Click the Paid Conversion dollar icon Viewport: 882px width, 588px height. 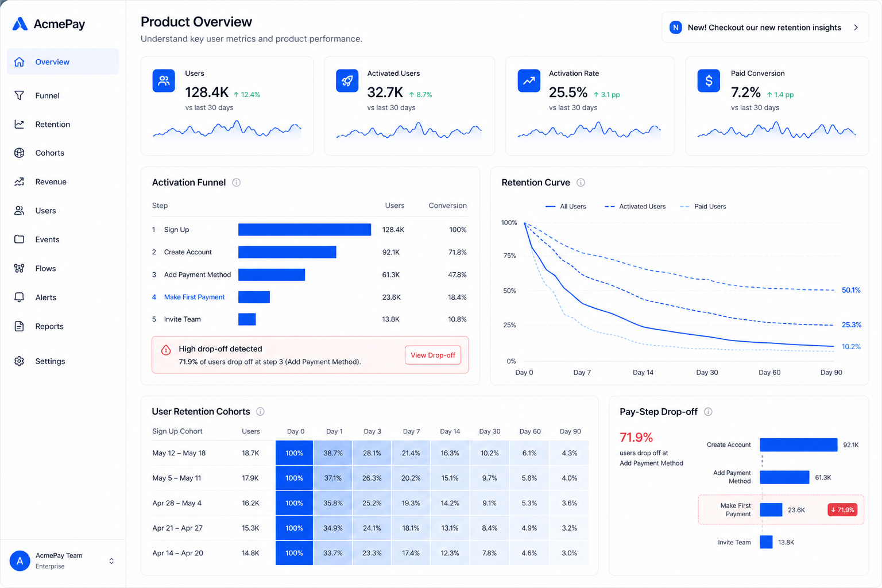pyautogui.click(x=709, y=81)
